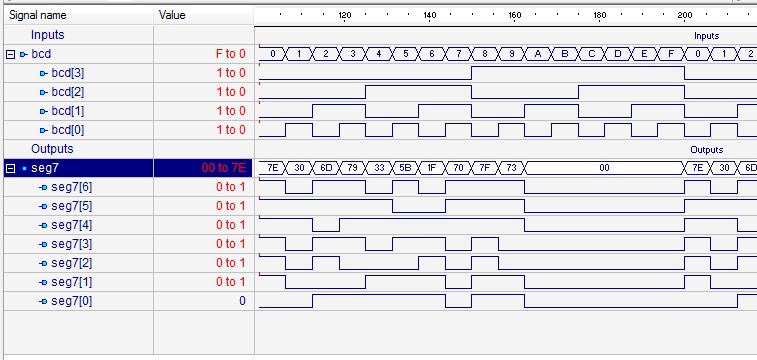757x360 pixels.
Task: Select the Outputs group label
Action: pyautogui.click(x=52, y=149)
